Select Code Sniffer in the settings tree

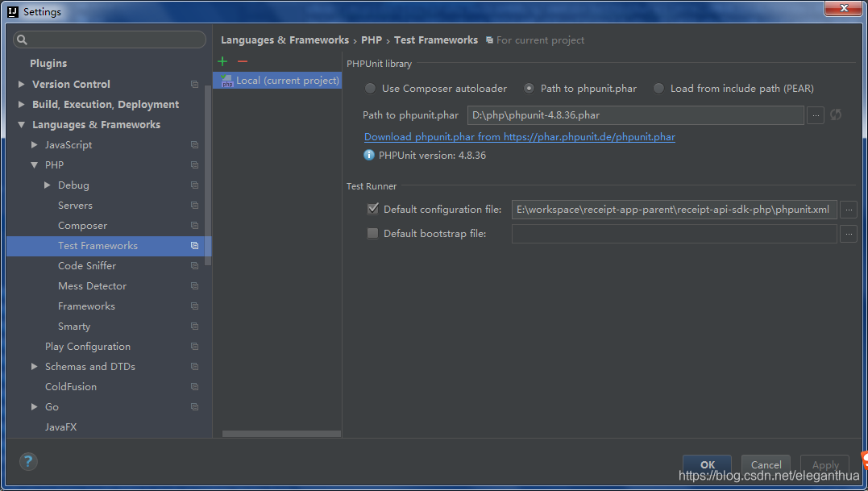coord(87,265)
